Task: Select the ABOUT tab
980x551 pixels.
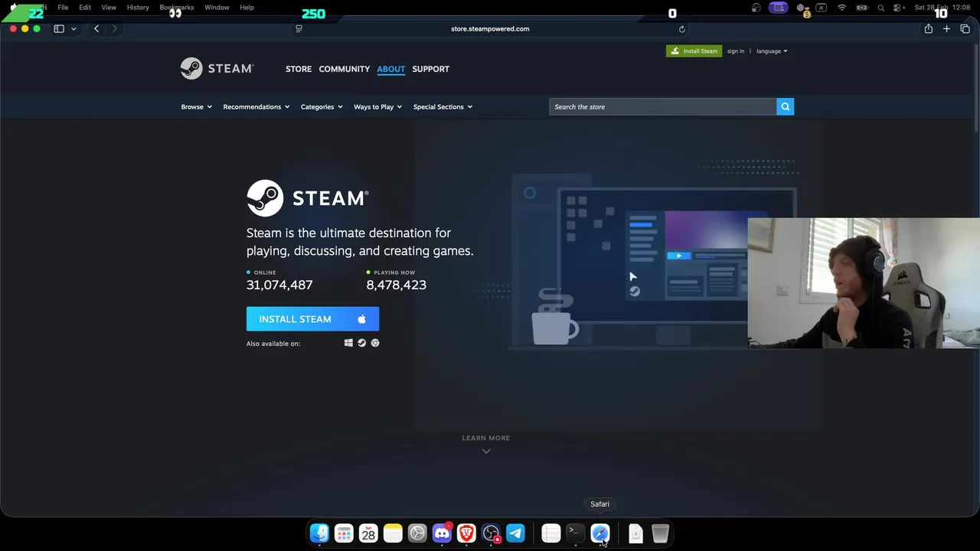Action: click(390, 69)
